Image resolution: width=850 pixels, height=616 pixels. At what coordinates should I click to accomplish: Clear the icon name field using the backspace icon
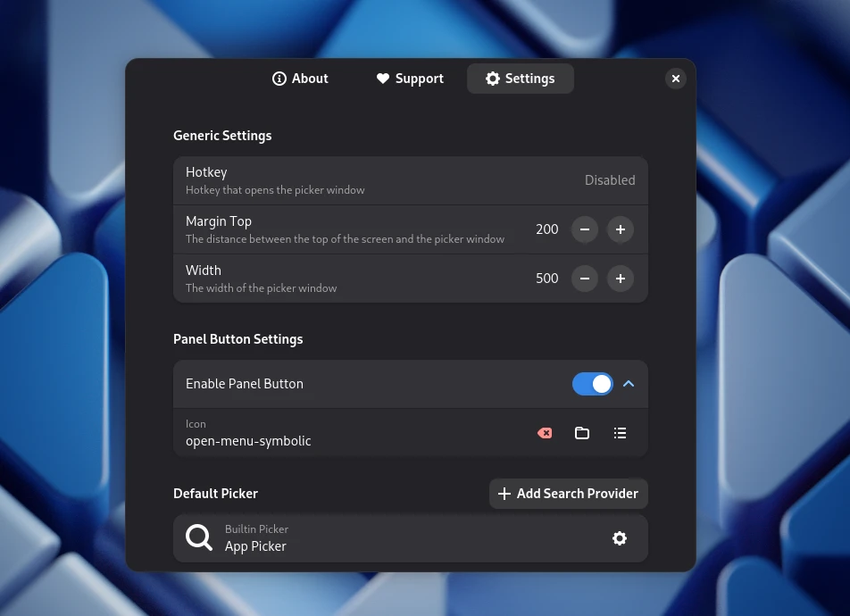(x=545, y=433)
